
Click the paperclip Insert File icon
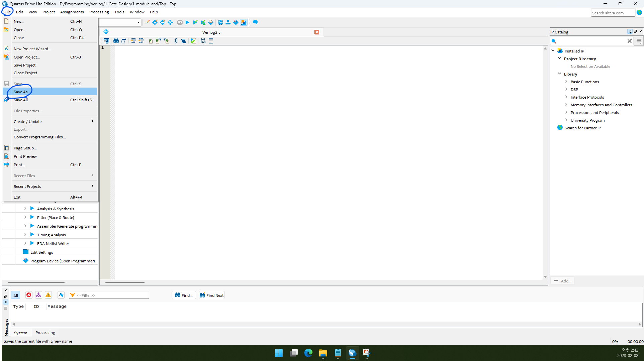point(176,41)
